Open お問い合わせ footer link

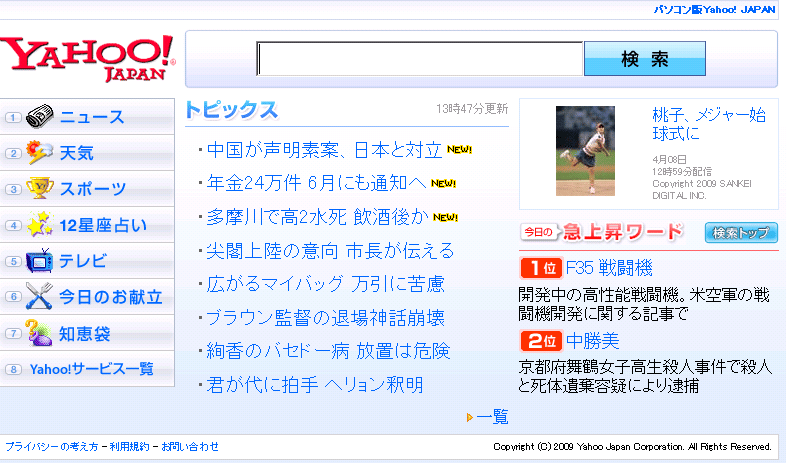click(x=190, y=446)
